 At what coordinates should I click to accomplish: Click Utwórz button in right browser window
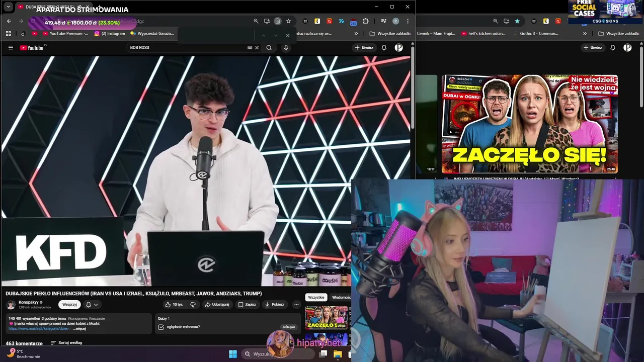click(x=592, y=48)
